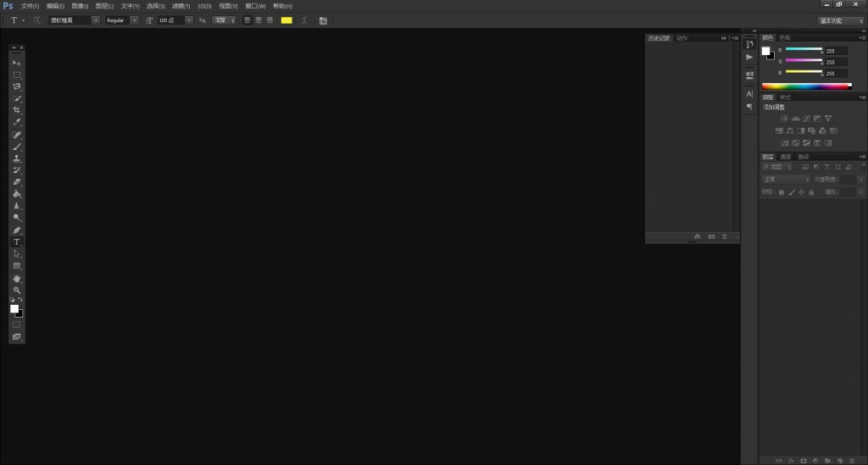Switch to the 样式 (Styles) tab

click(x=785, y=97)
